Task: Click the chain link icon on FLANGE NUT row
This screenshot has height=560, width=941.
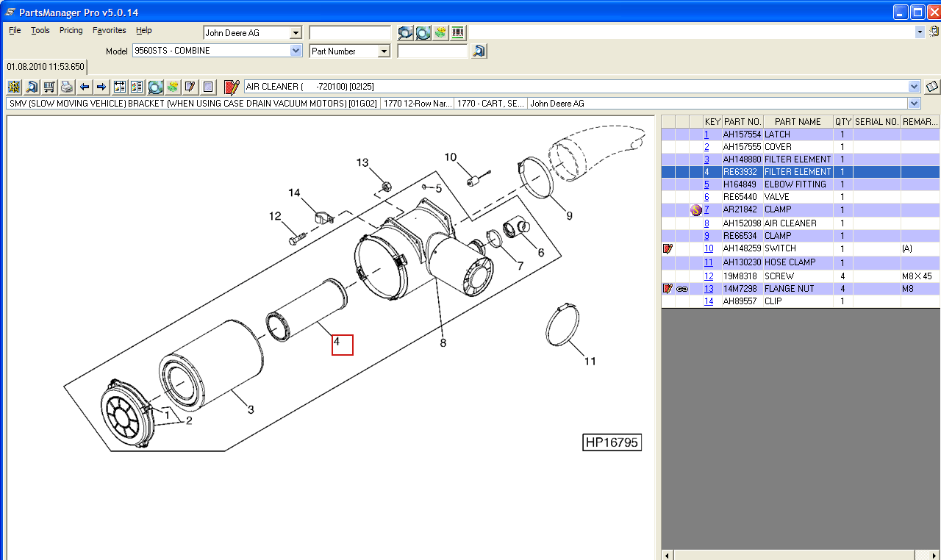Action: point(681,289)
